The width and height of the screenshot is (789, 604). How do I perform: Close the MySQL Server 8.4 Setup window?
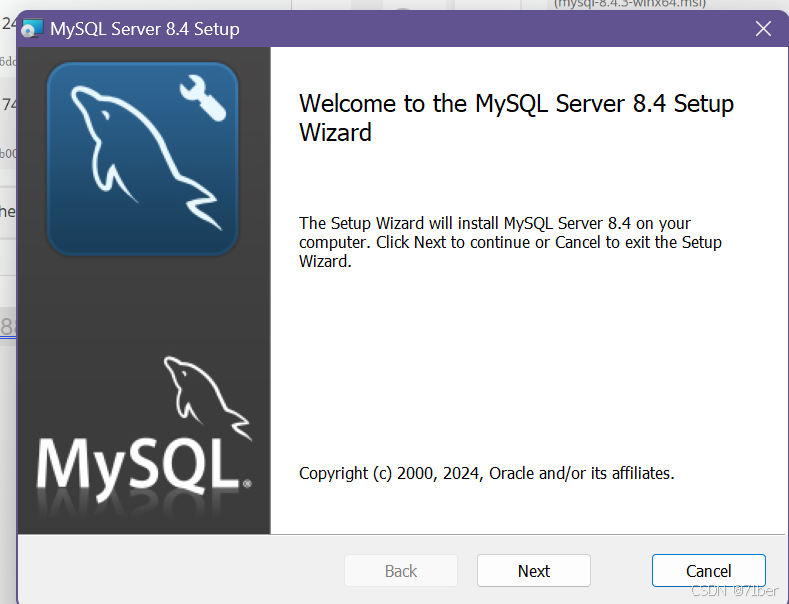[763, 29]
